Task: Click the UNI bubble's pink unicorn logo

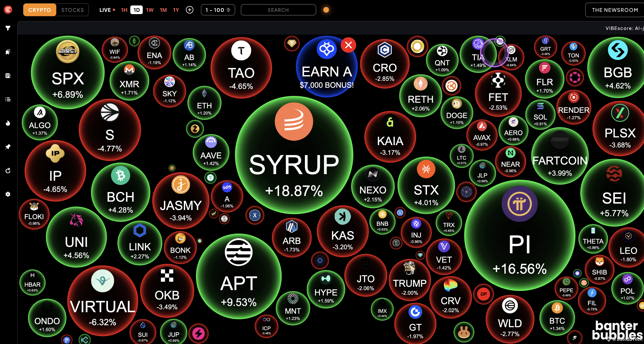Action: [x=76, y=220]
